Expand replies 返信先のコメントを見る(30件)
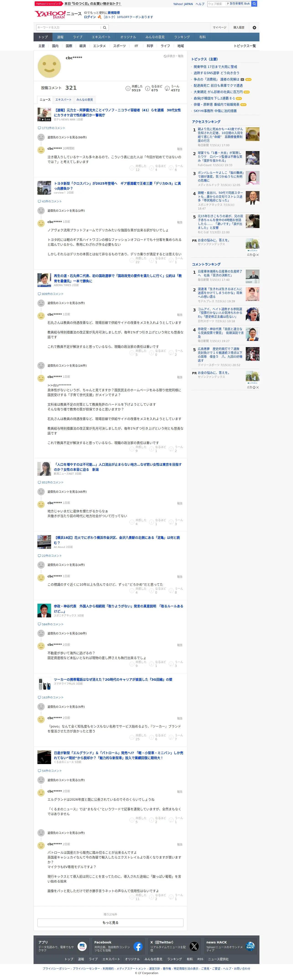The width and height of the screenshot is (293, 980). [67, 633]
